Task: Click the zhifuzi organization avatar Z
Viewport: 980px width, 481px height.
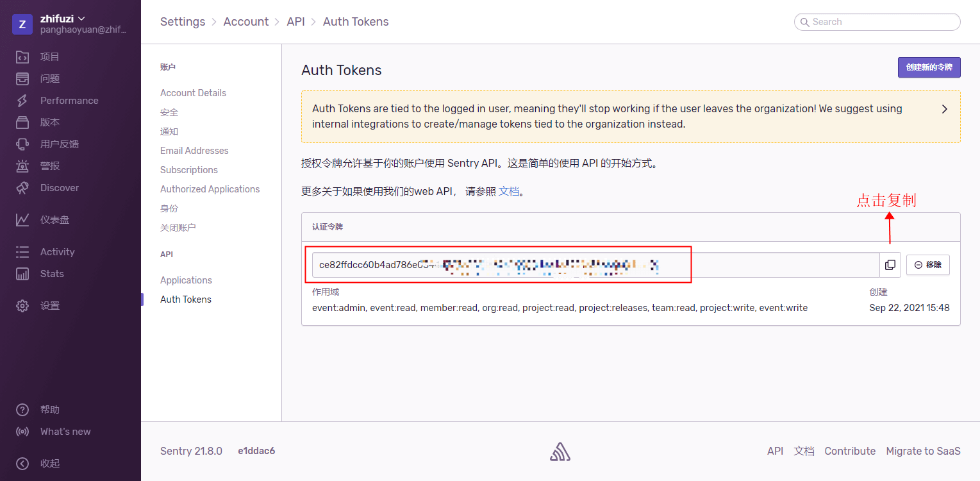Action: coord(22,24)
